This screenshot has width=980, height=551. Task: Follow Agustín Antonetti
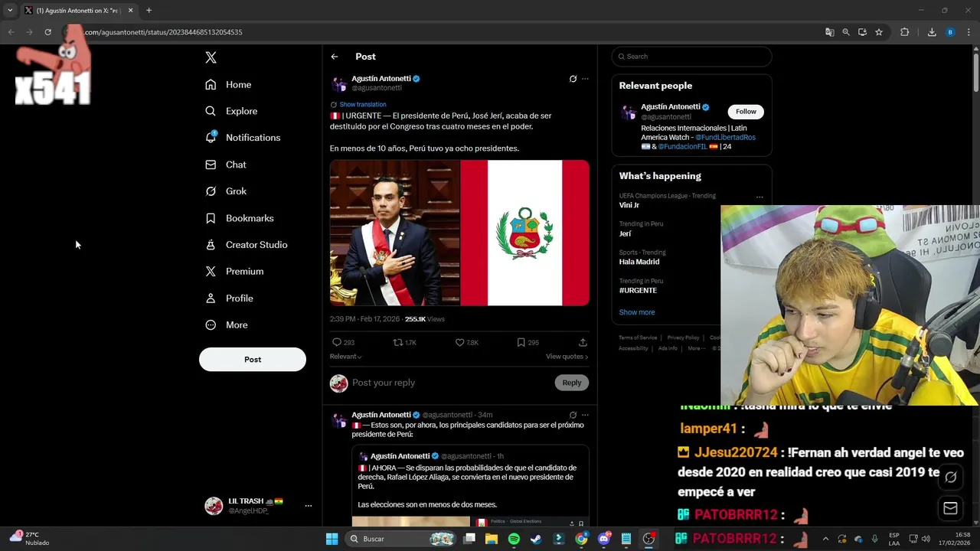pyautogui.click(x=746, y=112)
